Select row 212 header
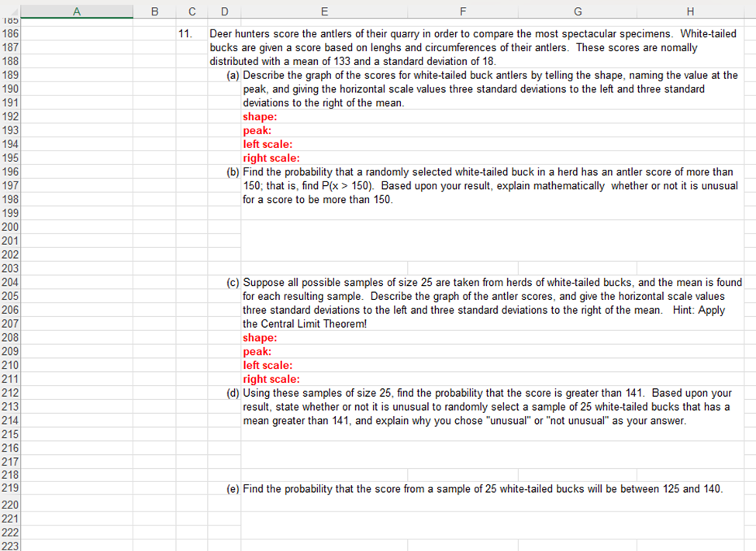Image resolution: width=756 pixels, height=551 pixels. point(10,393)
